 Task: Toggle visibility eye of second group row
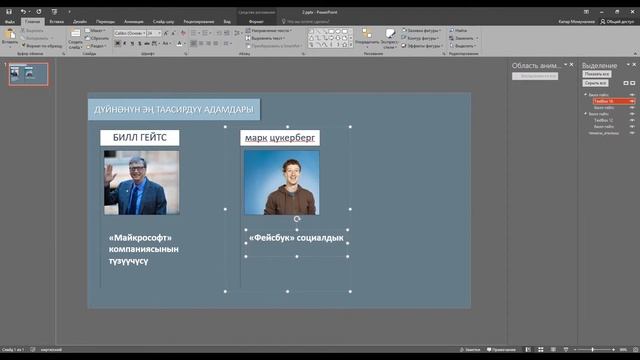[x=632, y=114]
